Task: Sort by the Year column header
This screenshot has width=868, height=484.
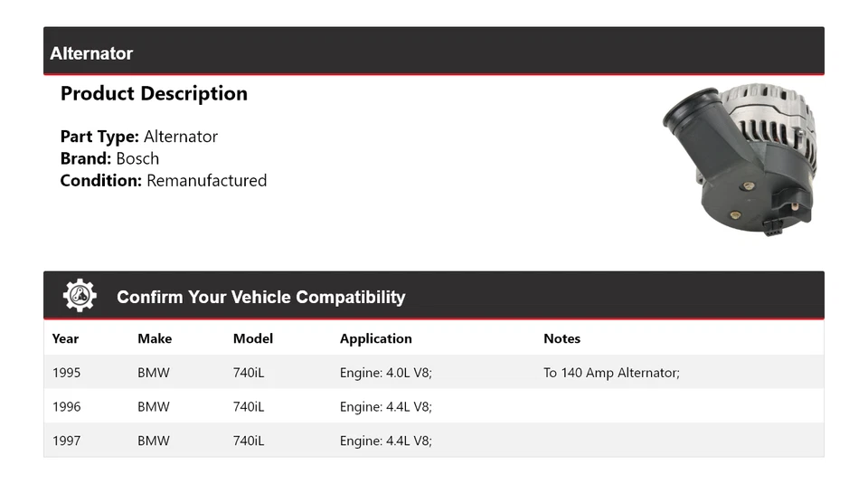Action: click(65, 338)
